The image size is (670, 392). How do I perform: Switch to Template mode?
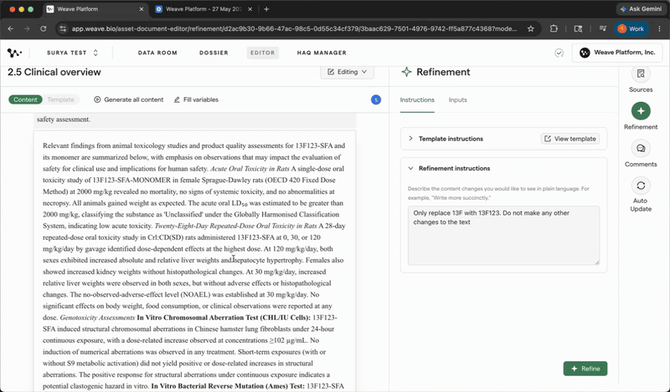pyautogui.click(x=61, y=100)
